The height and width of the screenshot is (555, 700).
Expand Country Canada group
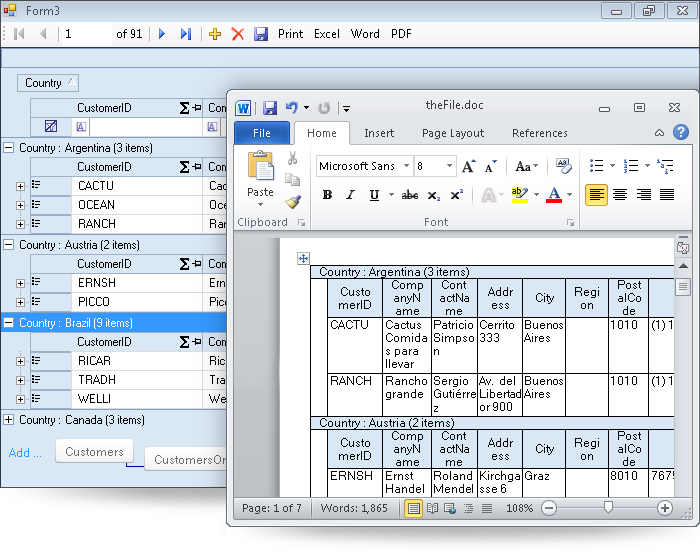[x=8, y=419]
